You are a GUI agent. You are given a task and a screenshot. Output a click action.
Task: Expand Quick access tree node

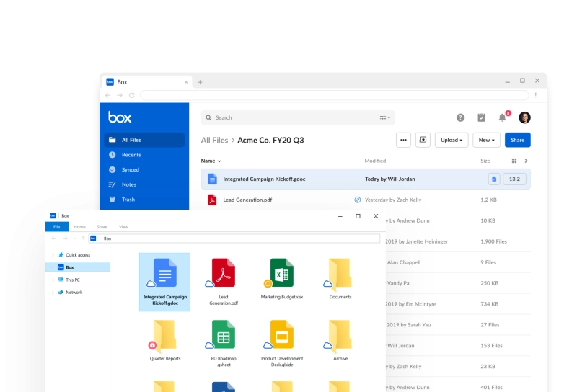(53, 255)
